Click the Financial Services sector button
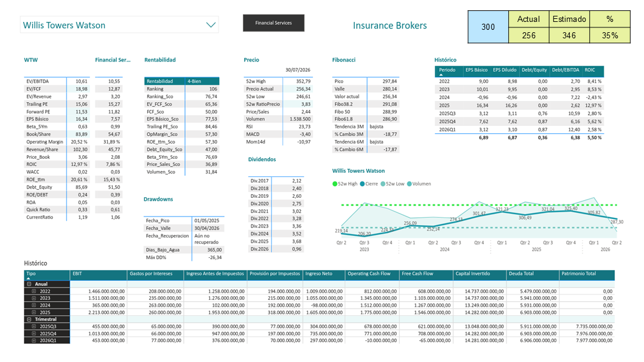Screen dimensions: 644x362 [273, 23]
